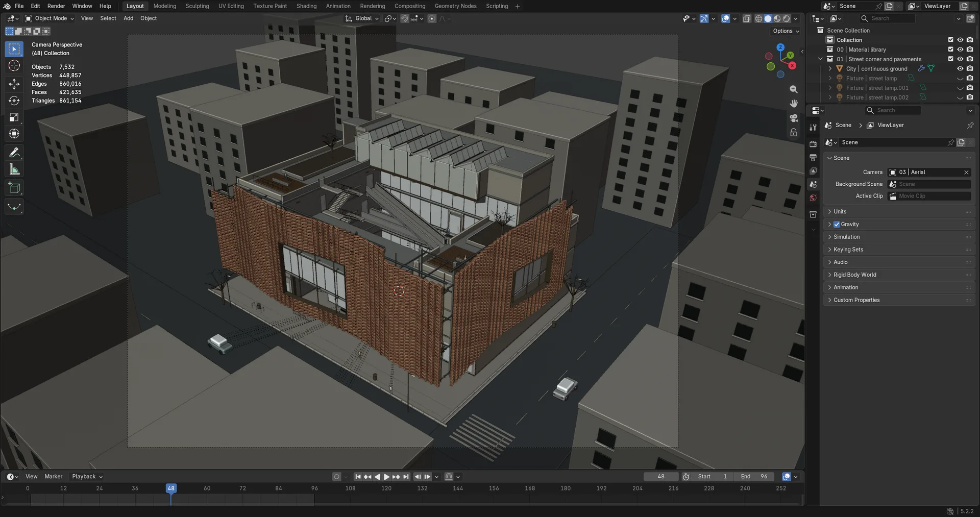Click the zoom view magnifier icon
Viewport: 980px width, 517px height.
(794, 89)
